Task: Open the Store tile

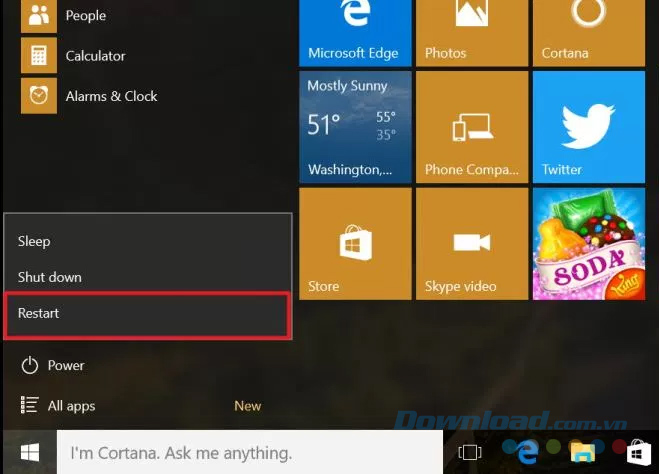Action: [x=355, y=244]
